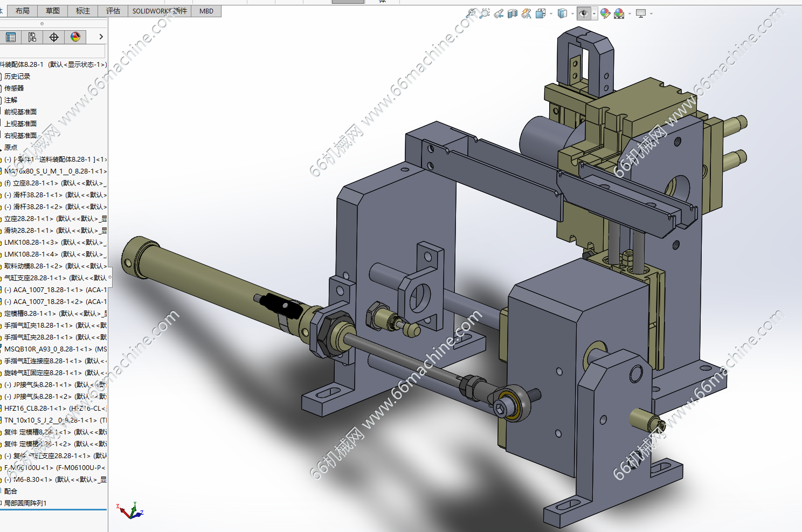Open the DisplayManager color sphere tab

click(x=75, y=37)
